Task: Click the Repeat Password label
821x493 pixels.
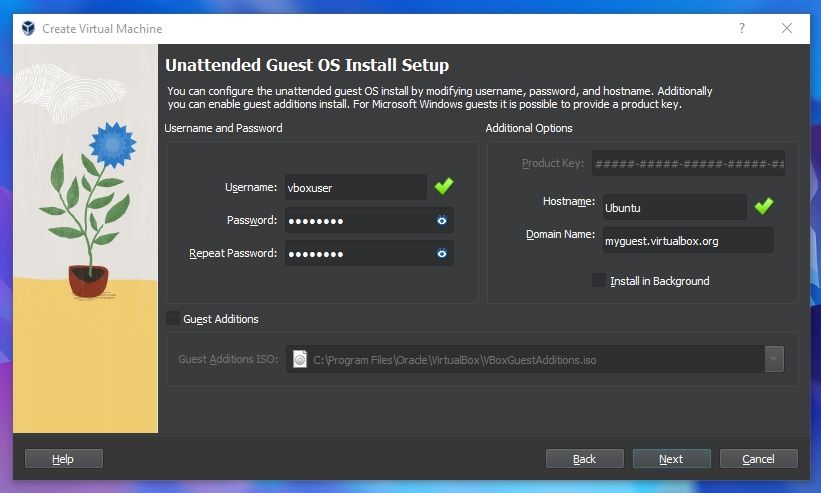Action: (233, 253)
